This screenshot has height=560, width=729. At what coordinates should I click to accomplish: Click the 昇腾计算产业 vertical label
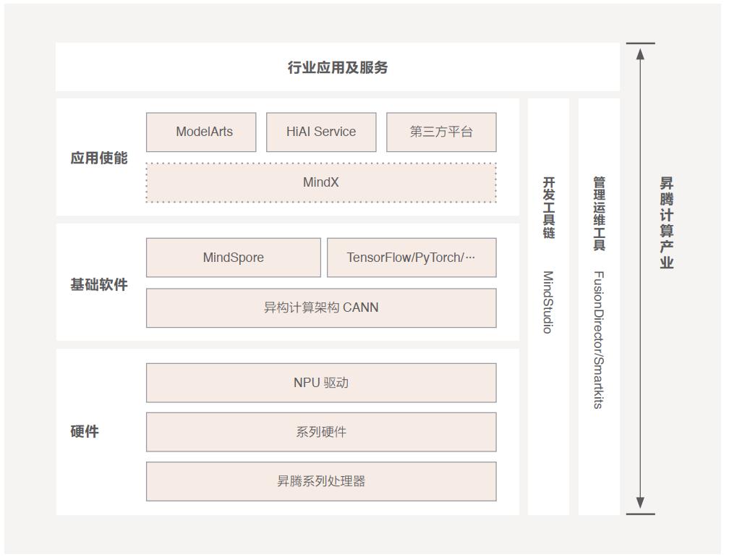tap(667, 223)
